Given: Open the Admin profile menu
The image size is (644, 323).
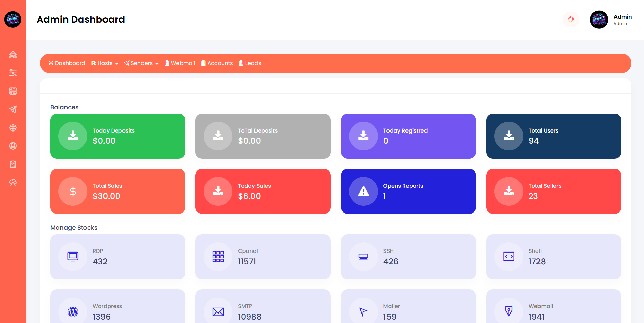Looking at the screenshot, I should (611, 20).
